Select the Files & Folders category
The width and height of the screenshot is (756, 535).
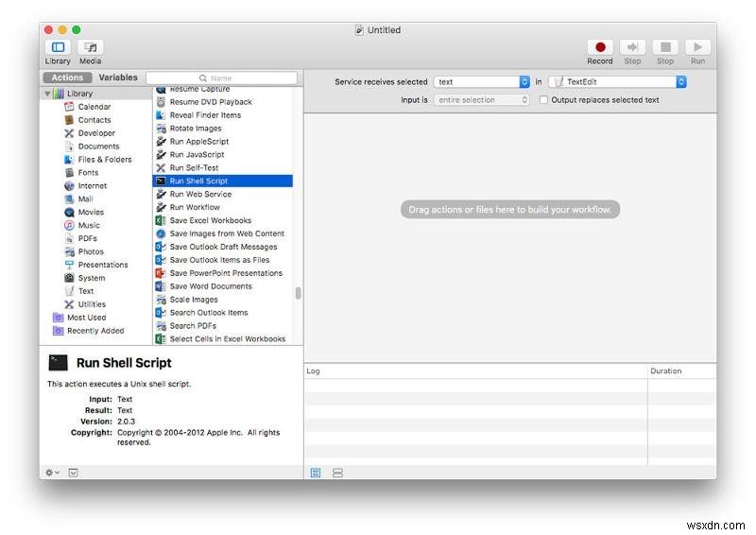pyautogui.click(x=105, y=159)
